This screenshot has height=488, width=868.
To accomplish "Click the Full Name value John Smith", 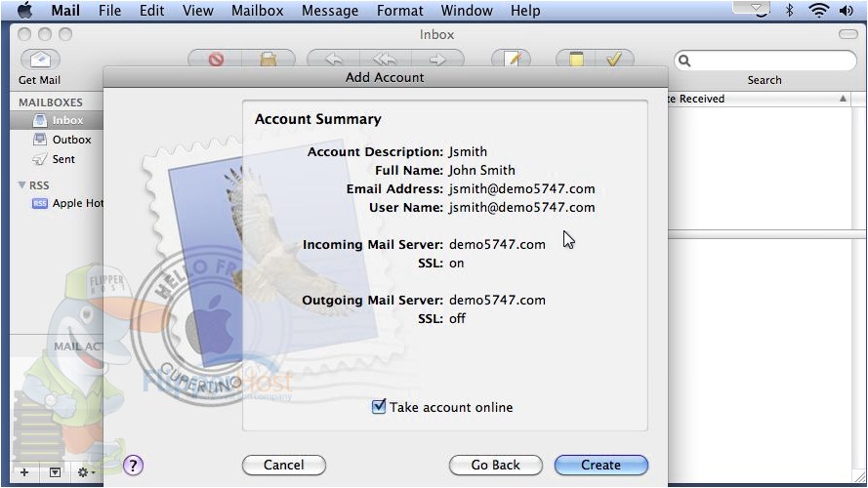I will (481, 170).
